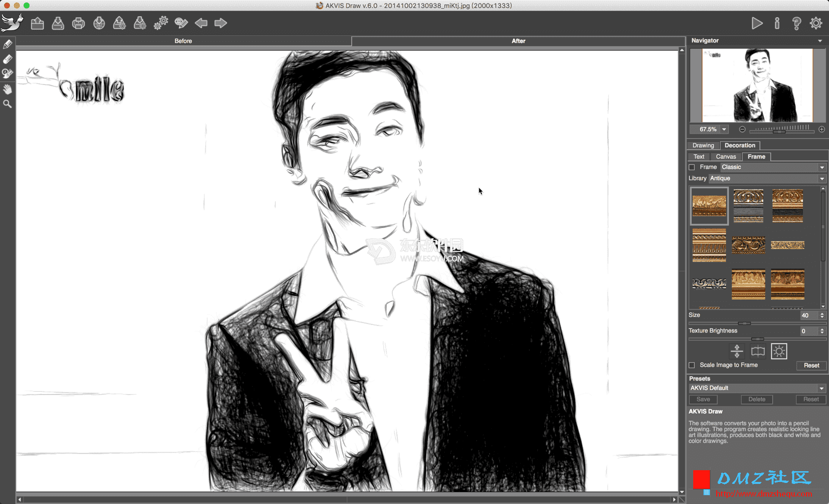Click the Save preset button
Image resolution: width=829 pixels, height=504 pixels.
tap(703, 400)
